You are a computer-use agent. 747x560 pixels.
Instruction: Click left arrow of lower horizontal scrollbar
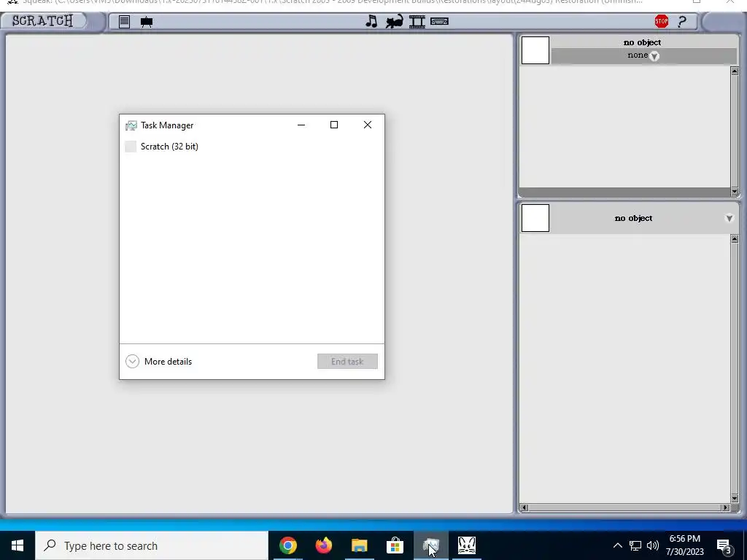tap(524, 507)
